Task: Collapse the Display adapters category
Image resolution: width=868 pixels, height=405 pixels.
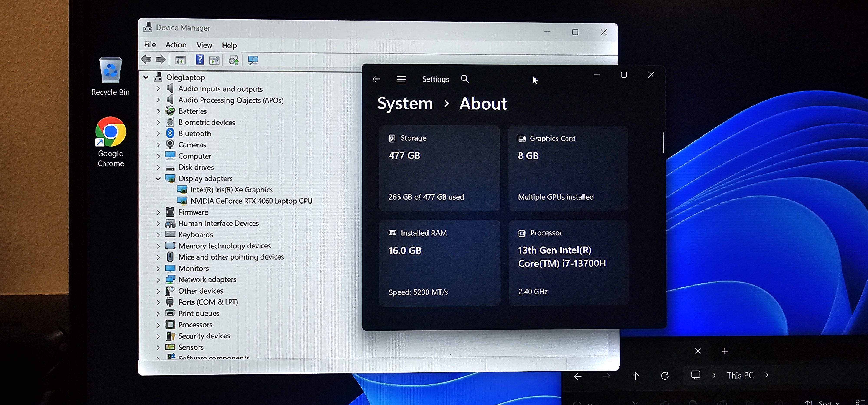Action: (x=158, y=178)
